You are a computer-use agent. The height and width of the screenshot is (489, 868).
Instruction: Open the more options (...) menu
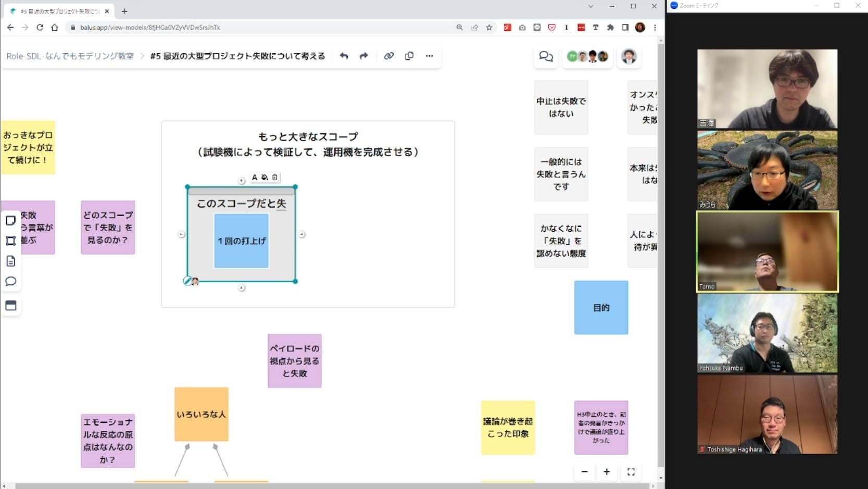[430, 56]
